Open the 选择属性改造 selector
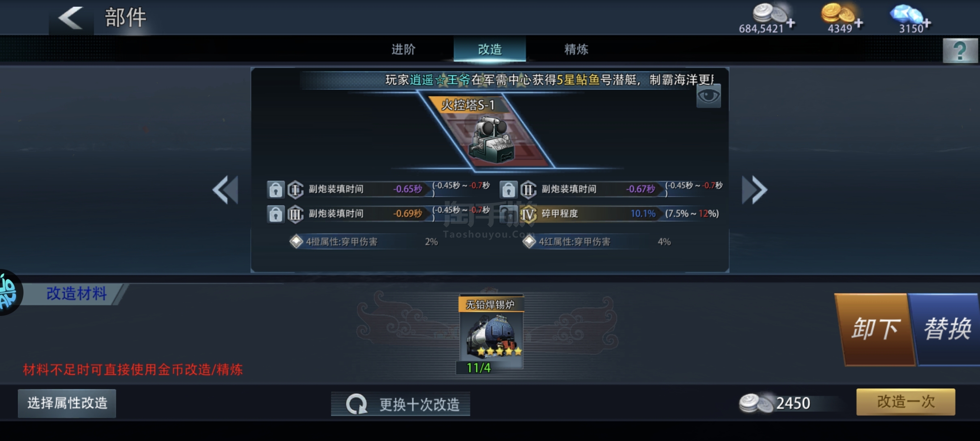The image size is (980, 441). click(67, 403)
